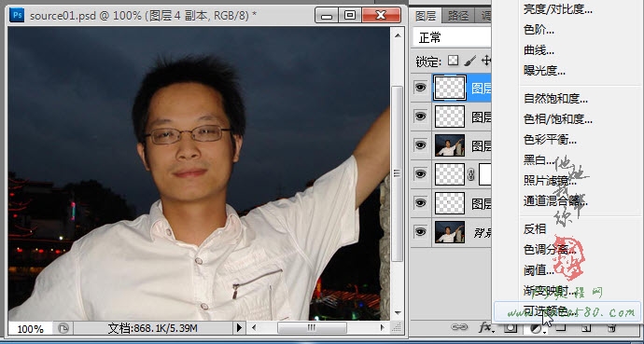This screenshot has height=344, width=644.
Task: Click the lock position cross-arrows icon
Action: (x=486, y=62)
